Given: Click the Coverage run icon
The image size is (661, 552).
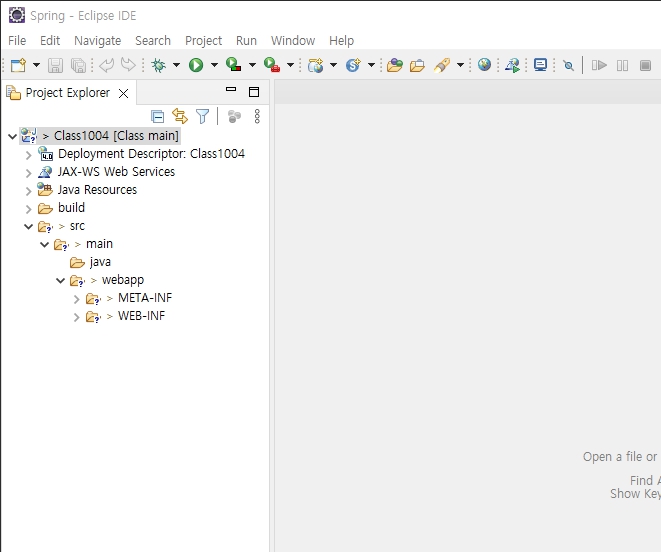Looking at the screenshot, I should (x=234, y=65).
